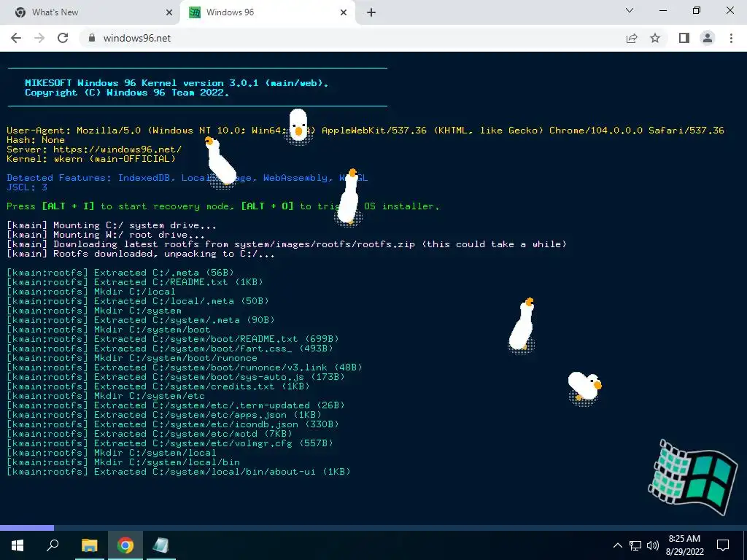Open the clock showing 8:25 AM
This screenshot has width=747, height=560.
tap(684, 545)
